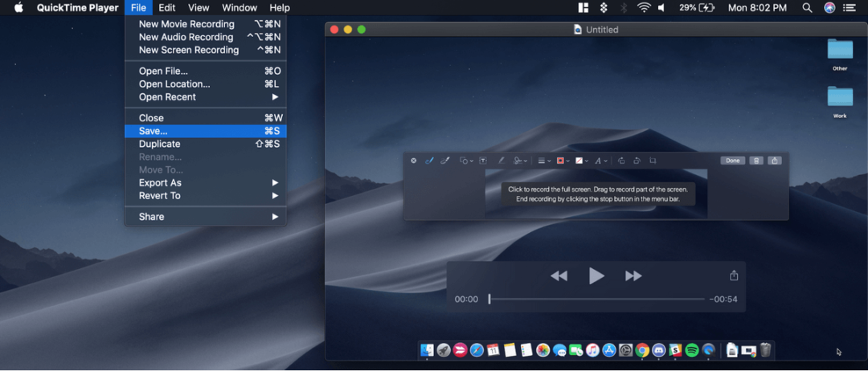Choose New Screen Recording
868x371 pixels.
(206, 50)
